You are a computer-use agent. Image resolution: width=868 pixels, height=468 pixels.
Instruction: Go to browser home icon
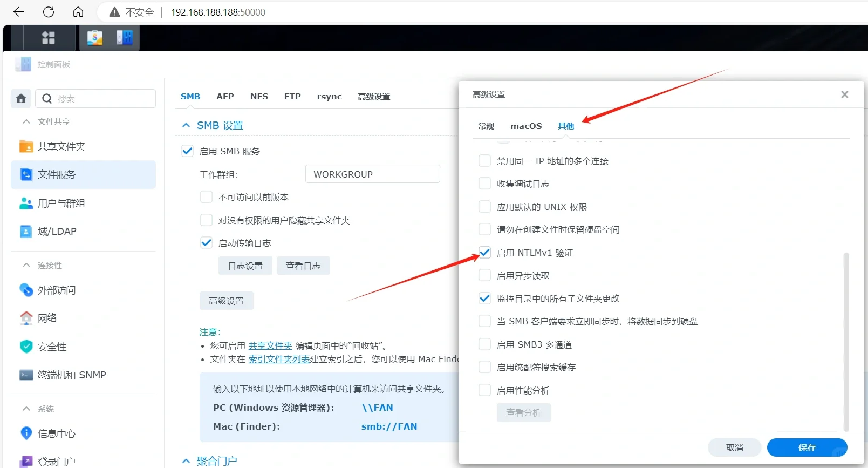click(x=78, y=12)
